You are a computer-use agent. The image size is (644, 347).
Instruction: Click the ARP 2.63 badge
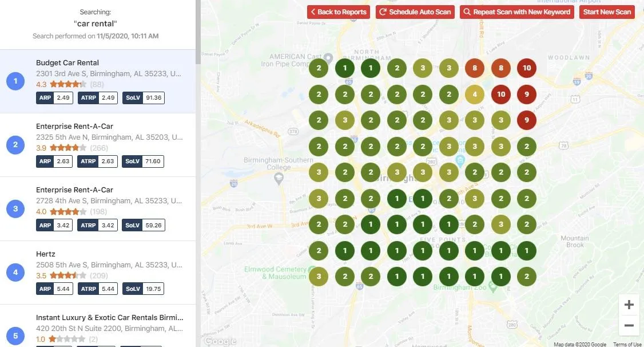click(54, 161)
